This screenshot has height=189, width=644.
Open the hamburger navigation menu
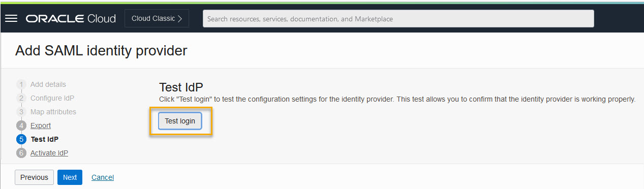tap(11, 19)
